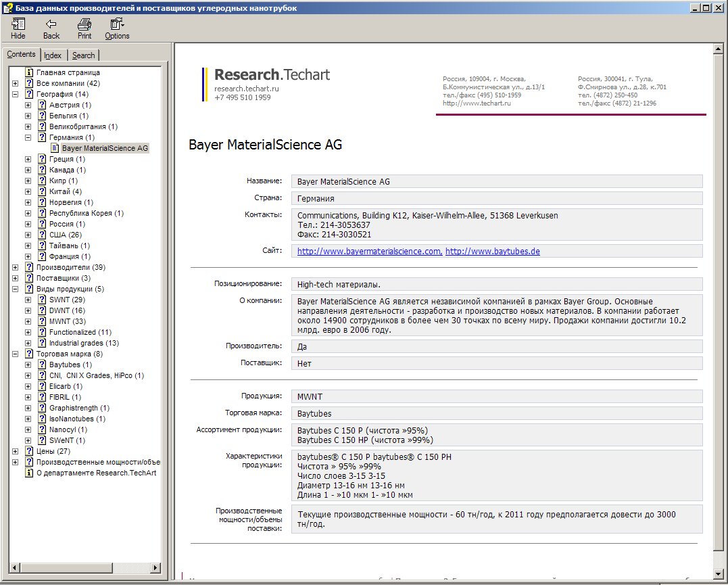Select Республика Корея (1) in the tree
The image size is (728, 585).
point(87,213)
